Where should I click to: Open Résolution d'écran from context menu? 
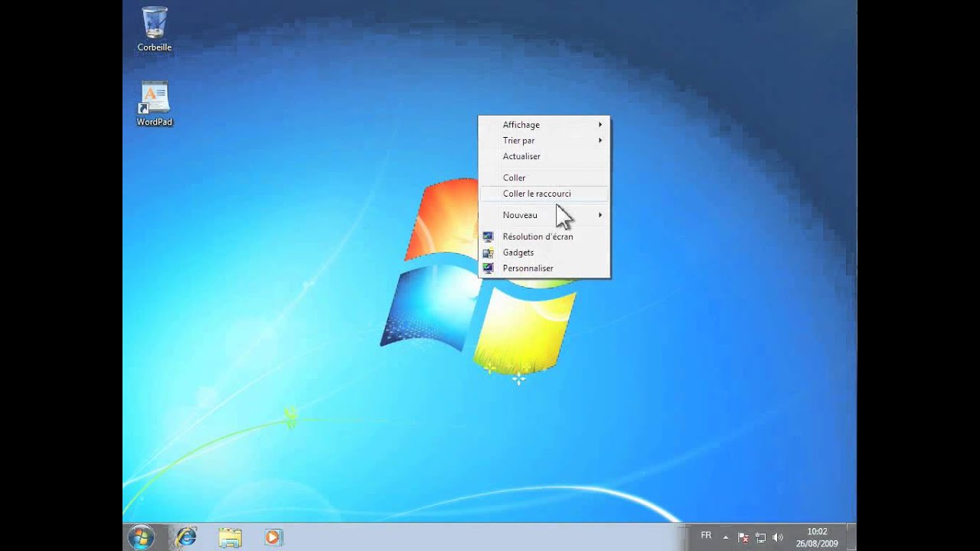544,236
